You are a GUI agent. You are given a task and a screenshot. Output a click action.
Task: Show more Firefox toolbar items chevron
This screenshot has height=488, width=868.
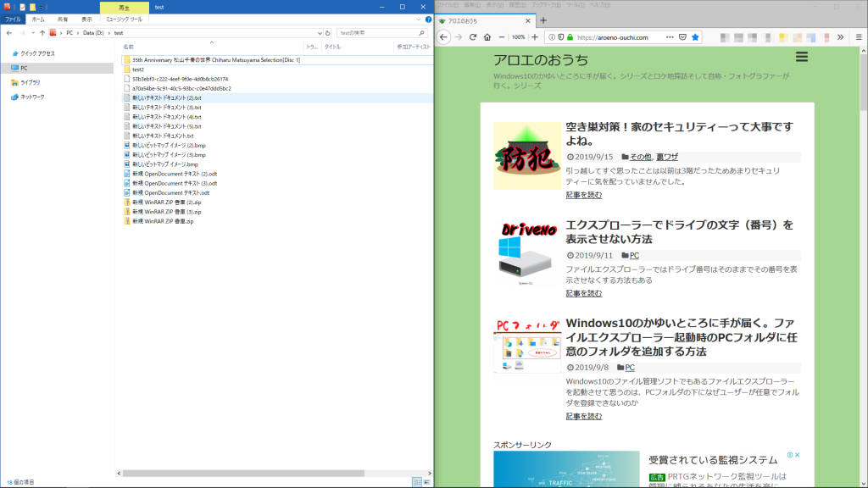coord(841,37)
